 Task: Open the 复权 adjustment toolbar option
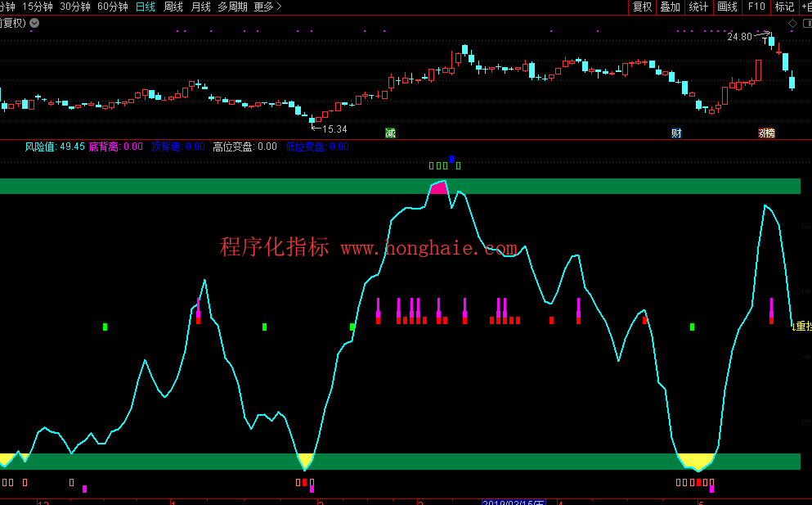(x=642, y=7)
